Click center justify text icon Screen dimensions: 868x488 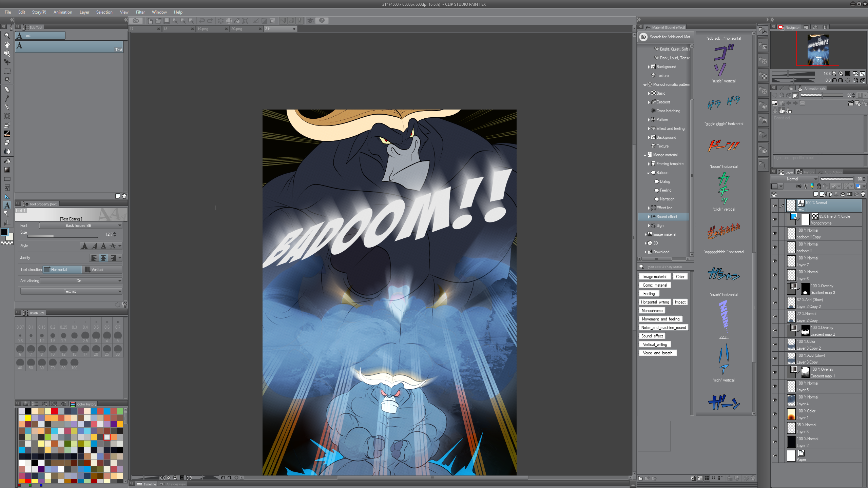pyautogui.click(x=103, y=258)
